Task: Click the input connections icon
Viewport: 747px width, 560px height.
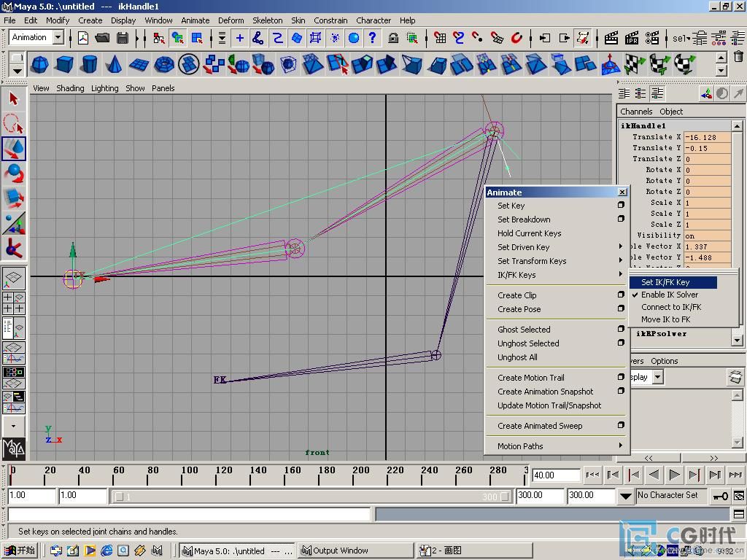Action: 544,38
